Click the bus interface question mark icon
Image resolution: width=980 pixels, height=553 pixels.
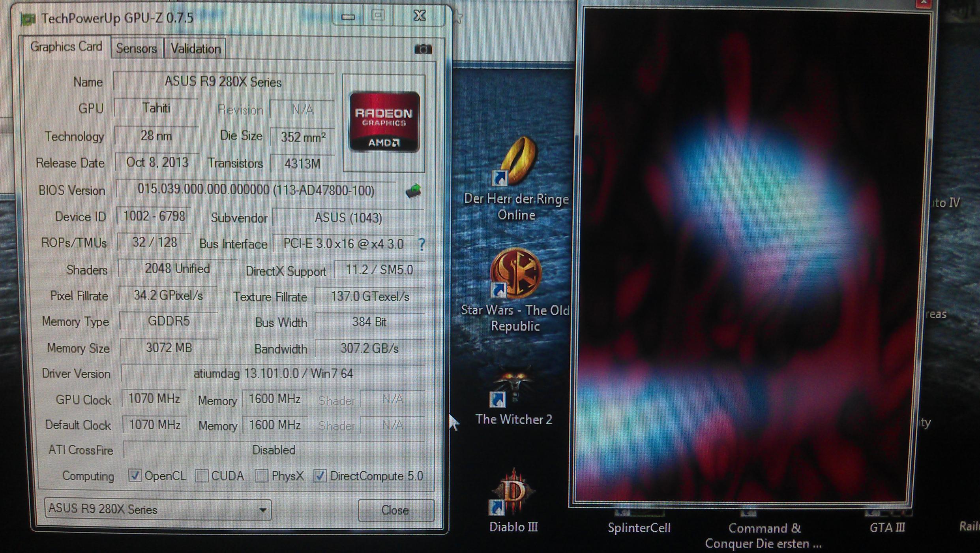click(422, 245)
